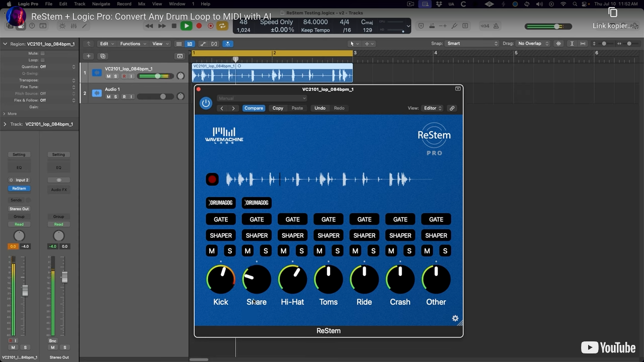Tick the region Mute checkbox

(x=43, y=53)
